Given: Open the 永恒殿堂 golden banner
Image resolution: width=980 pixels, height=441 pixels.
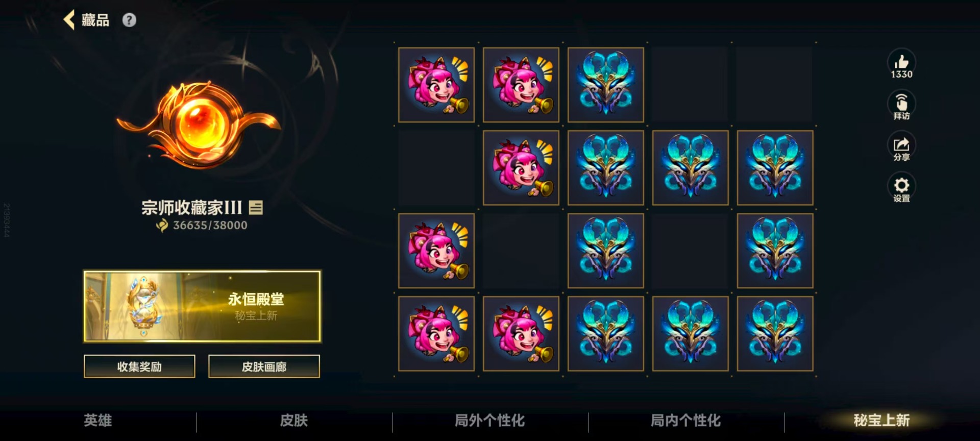Looking at the screenshot, I should click(202, 306).
